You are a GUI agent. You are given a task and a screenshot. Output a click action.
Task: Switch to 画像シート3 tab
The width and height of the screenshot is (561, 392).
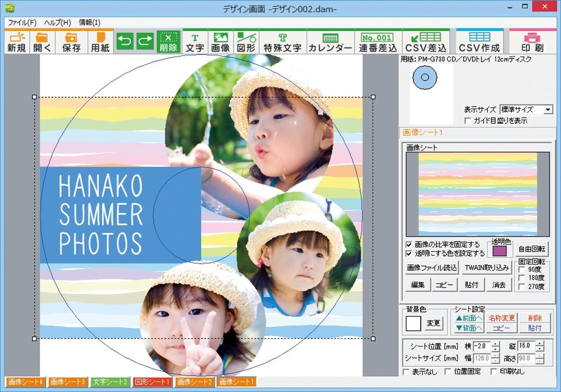click(x=68, y=382)
